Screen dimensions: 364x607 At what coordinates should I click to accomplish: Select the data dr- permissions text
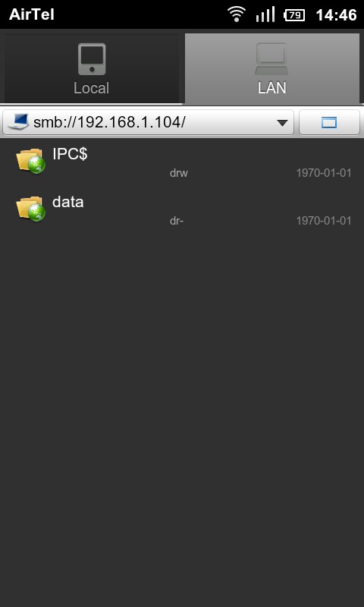[177, 221]
